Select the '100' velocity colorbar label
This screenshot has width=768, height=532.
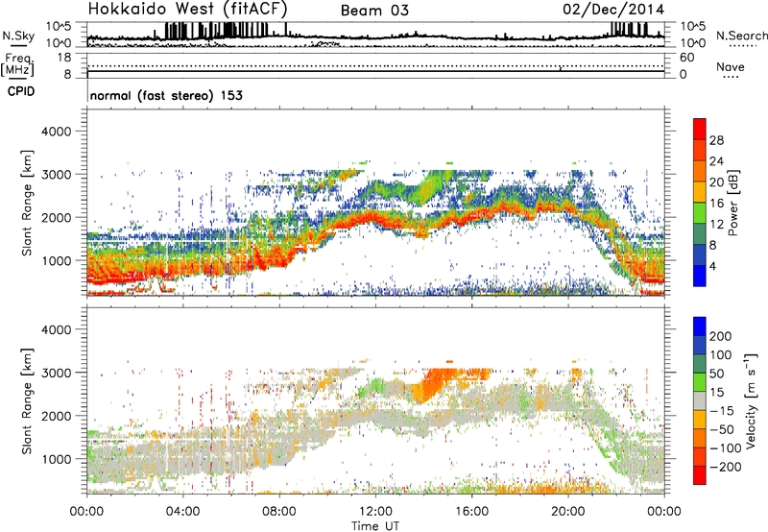[x=721, y=355]
